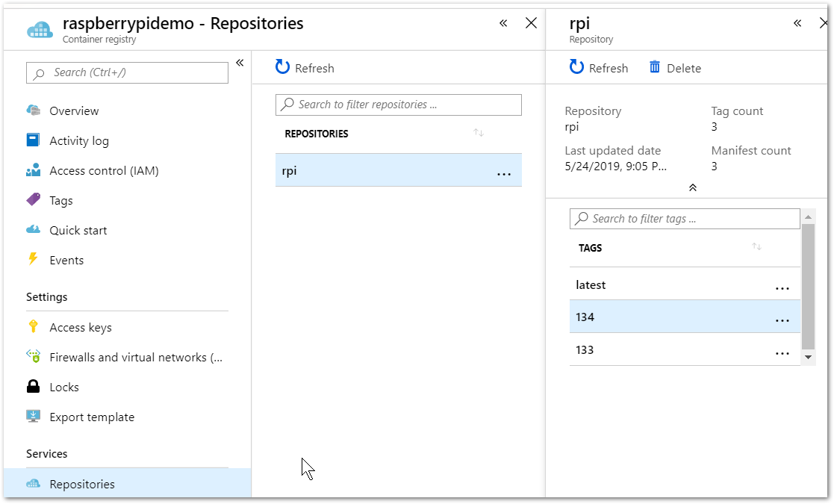Viewport: 834px width, 504px height.
Task: Click the Tags sidebar icon
Action: (x=33, y=200)
